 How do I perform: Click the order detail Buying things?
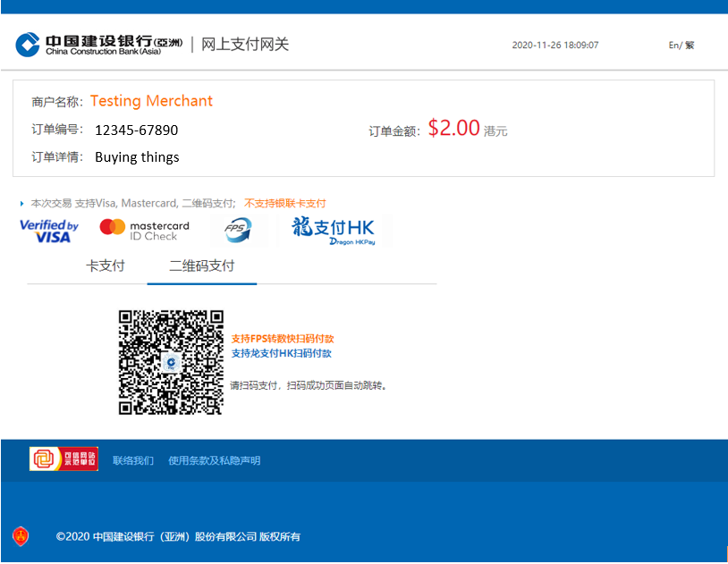pyautogui.click(x=137, y=157)
